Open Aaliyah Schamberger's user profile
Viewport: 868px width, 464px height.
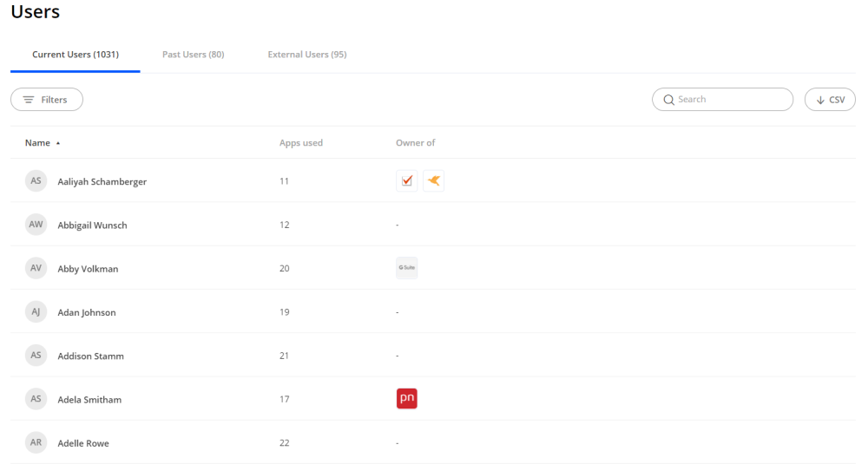pyautogui.click(x=102, y=182)
